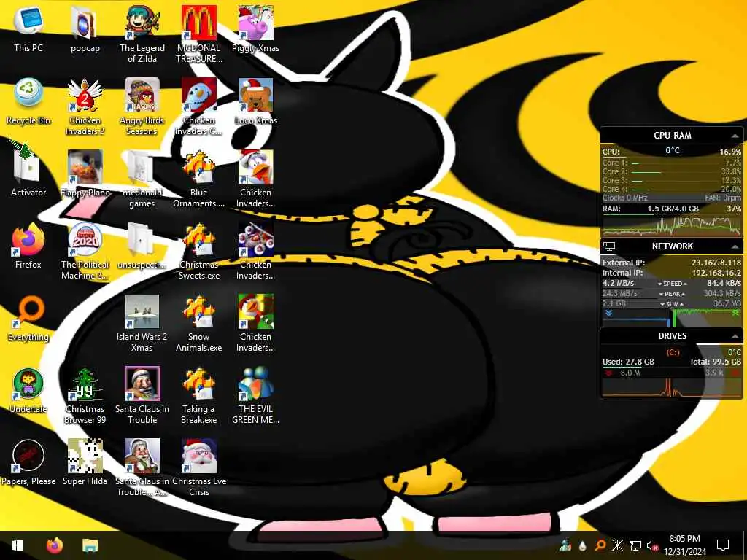The height and width of the screenshot is (560, 747).
Task: Click the water drop tray icon
Action: tap(582, 545)
